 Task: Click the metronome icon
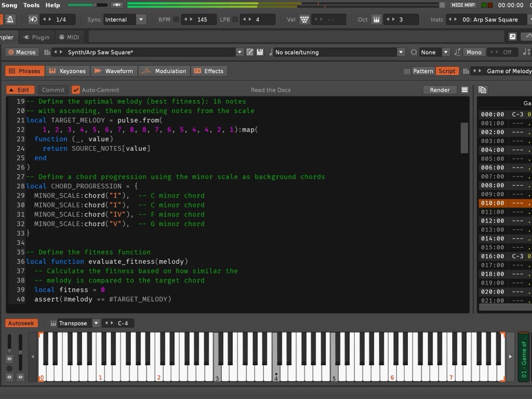coord(10,20)
